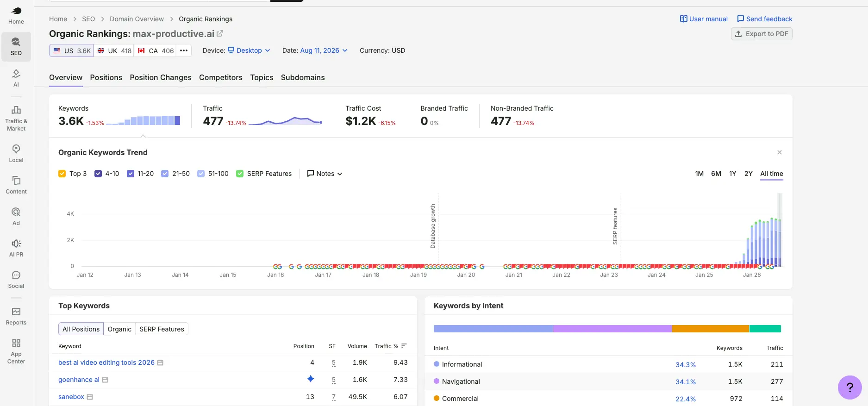The width and height of the screenshot is (868, 406).
Task: Click the Informational 34.3% link
Action: point(686,365)
